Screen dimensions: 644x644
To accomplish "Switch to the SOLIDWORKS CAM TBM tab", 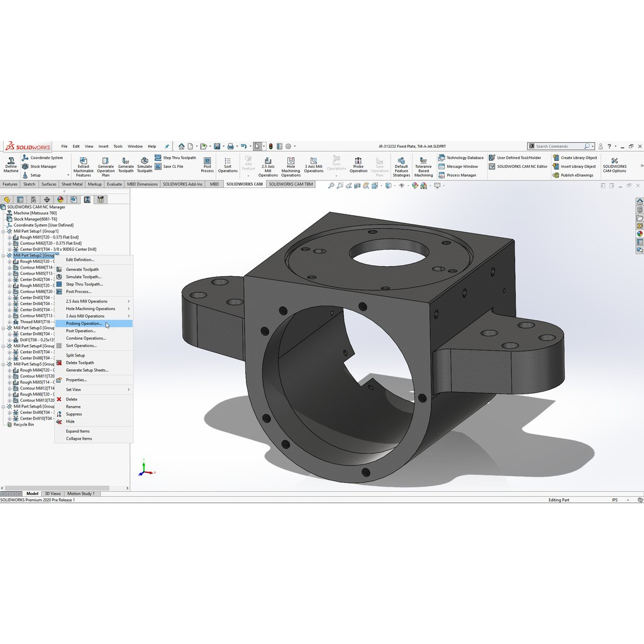I will click(x=291, y=184).
